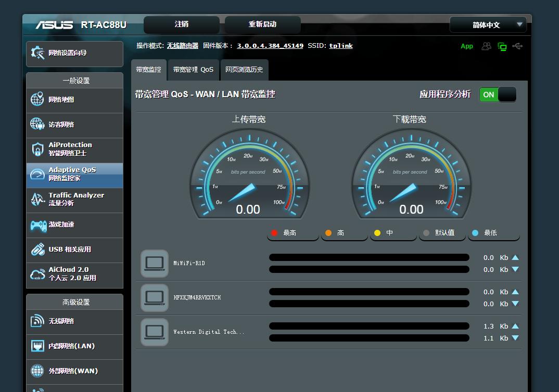Switch to the 网页浏览历史 tab
Screen dimensions: 559x392
(244, 70)
